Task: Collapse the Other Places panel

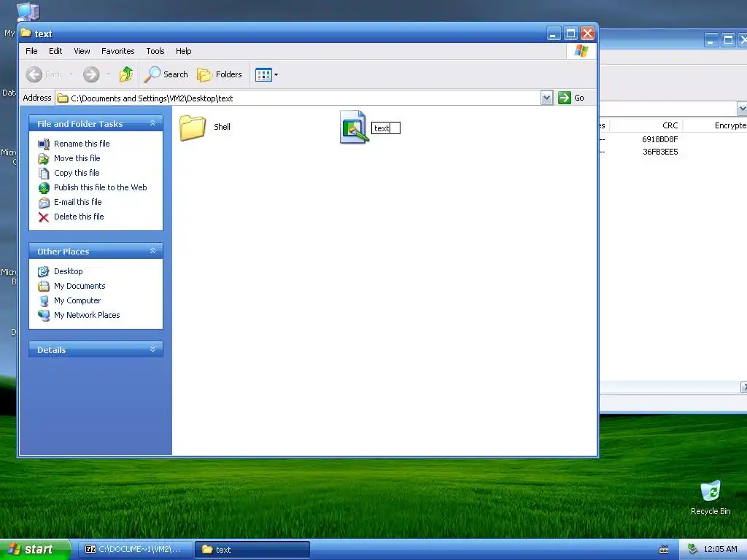Action: pos(153,251)
